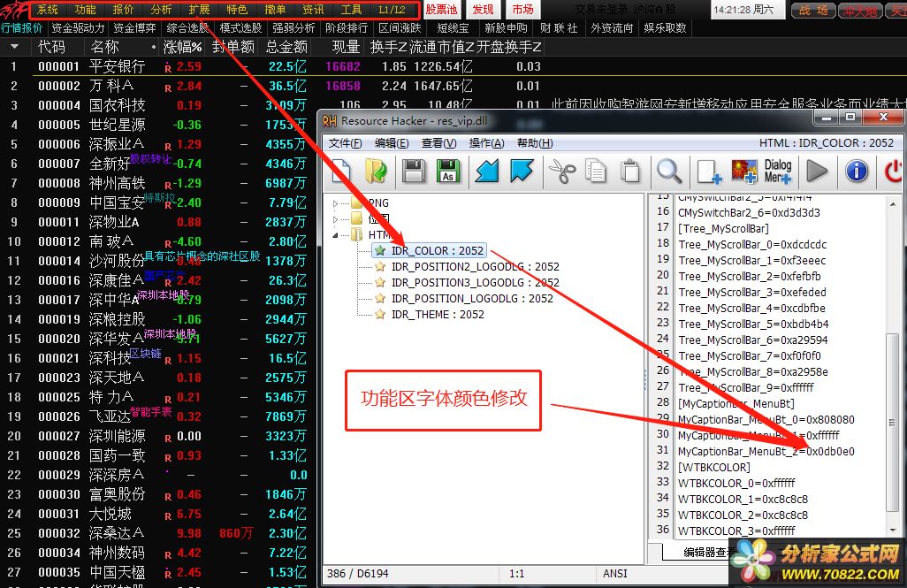907x588 pixels.
Task: Click line Tree_MyScrollBar_0=0xdcdcdc
Action: (752, 245)
